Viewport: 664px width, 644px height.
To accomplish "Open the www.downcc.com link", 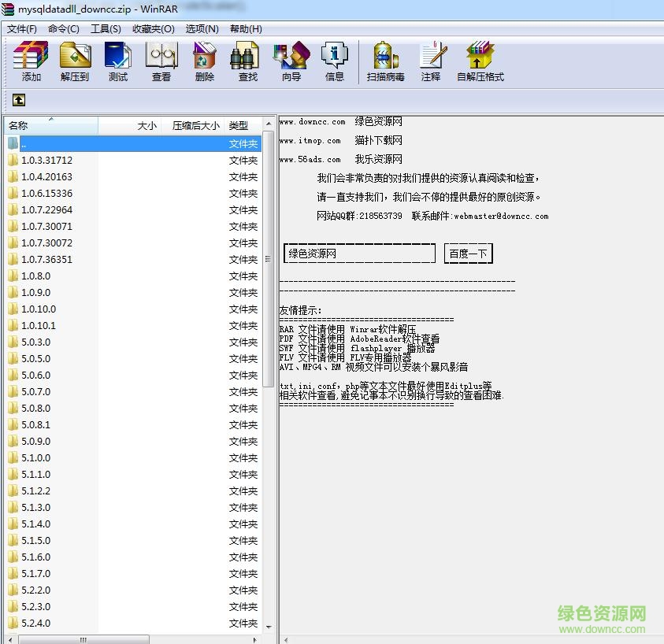I will click(311, 120).
